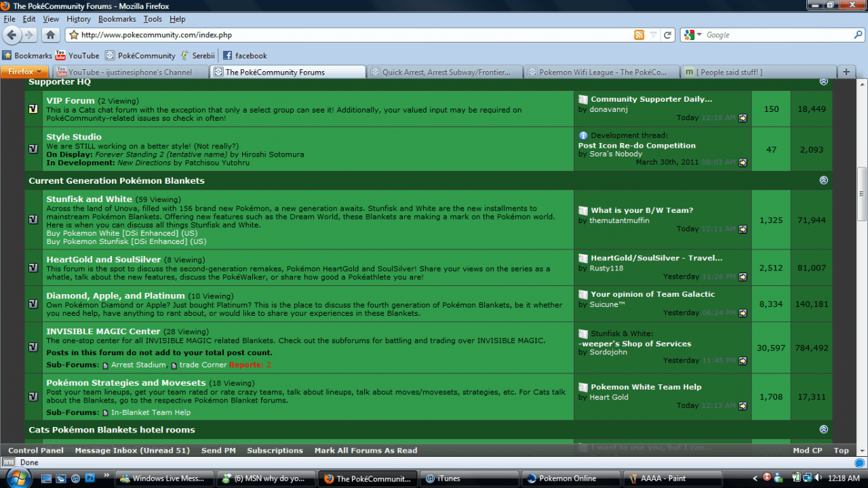Click the forum status icon beside Pokémon Strategies and Movesets
Viewport: 868px width, 488px height.
(33, 396)
